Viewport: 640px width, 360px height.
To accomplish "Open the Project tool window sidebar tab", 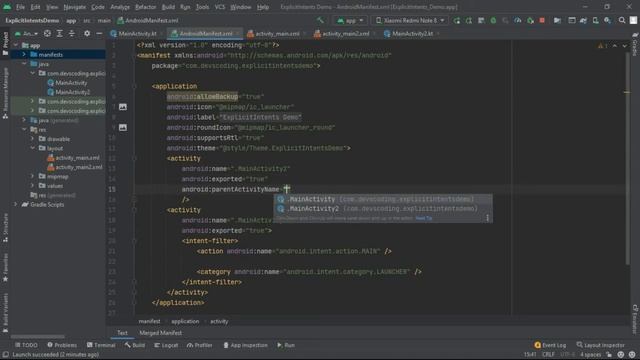I will [x=5, y=43].
